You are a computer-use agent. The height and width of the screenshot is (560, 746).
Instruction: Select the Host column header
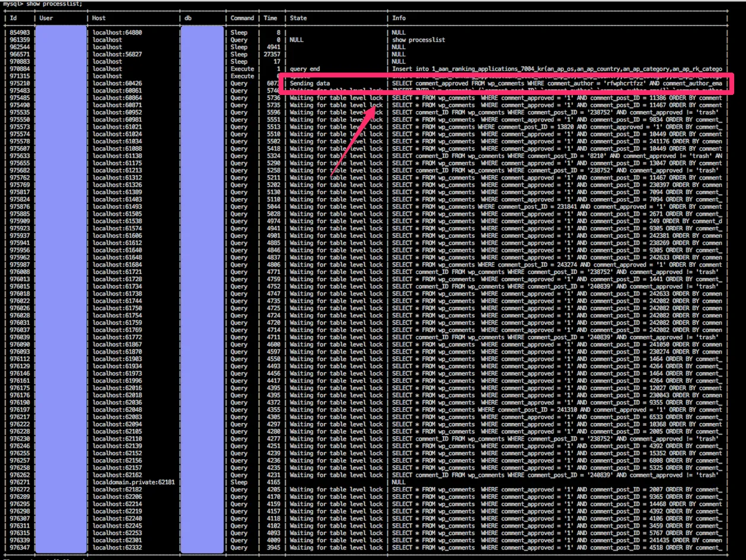coord(99,18)
